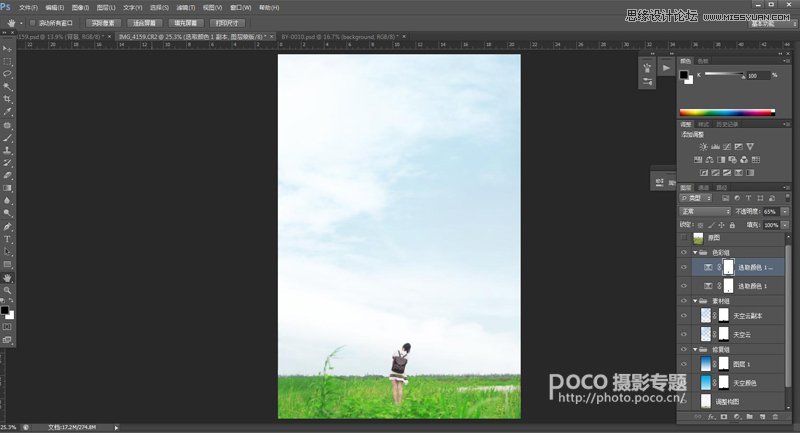Hide the 天空云 layer
The width and height of the screenshot is (800, 433).
[684, 335]
